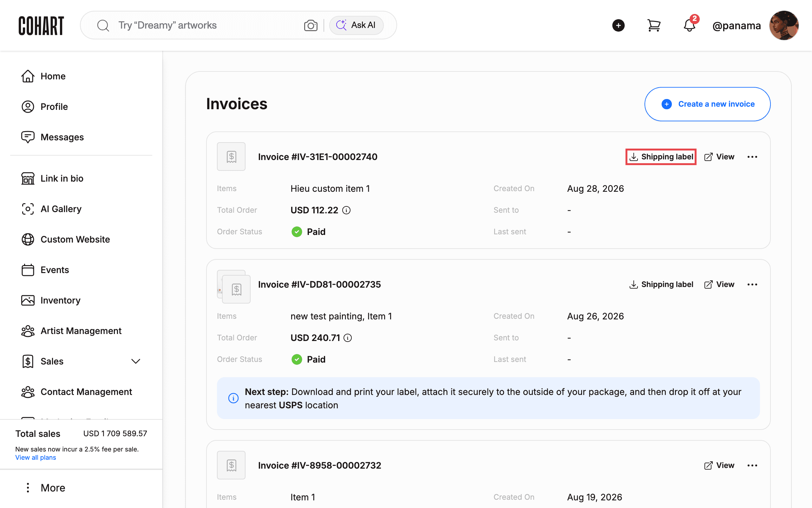Download Shipping label for invoice IV-DD81-00002735
Image resolution: width=812 pixels, height=508 pixels.
pos(661,284)
